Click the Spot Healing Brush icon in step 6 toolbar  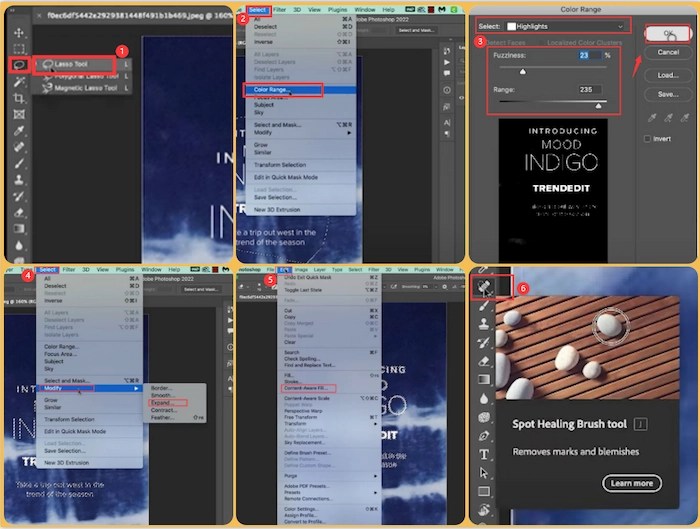click(484, 287)
